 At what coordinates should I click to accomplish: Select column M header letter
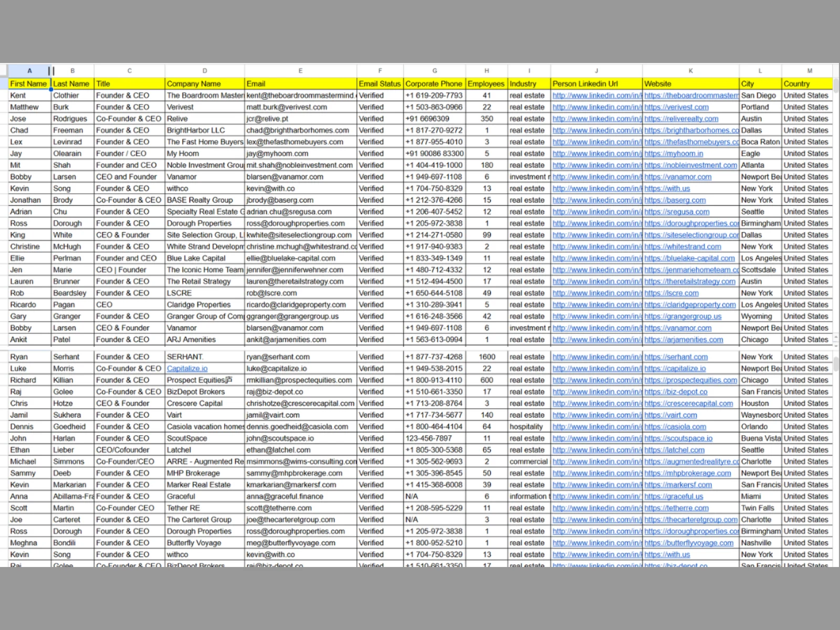point(810,70)
